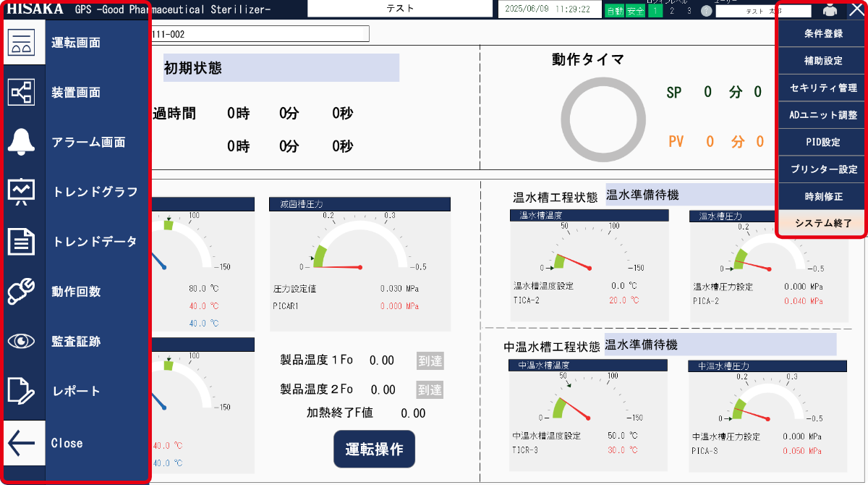Open the 監査証跡 eye icon
Viewport: 868px width, 485px height.
(x=22, y=342)
